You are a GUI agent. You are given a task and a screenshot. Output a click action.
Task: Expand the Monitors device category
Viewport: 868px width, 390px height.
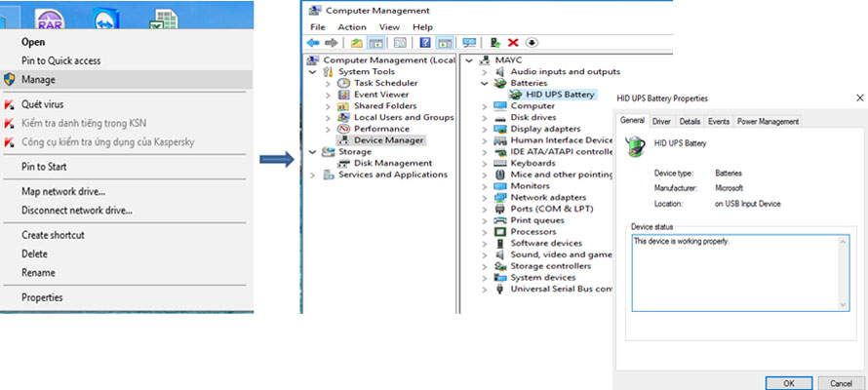485,186
